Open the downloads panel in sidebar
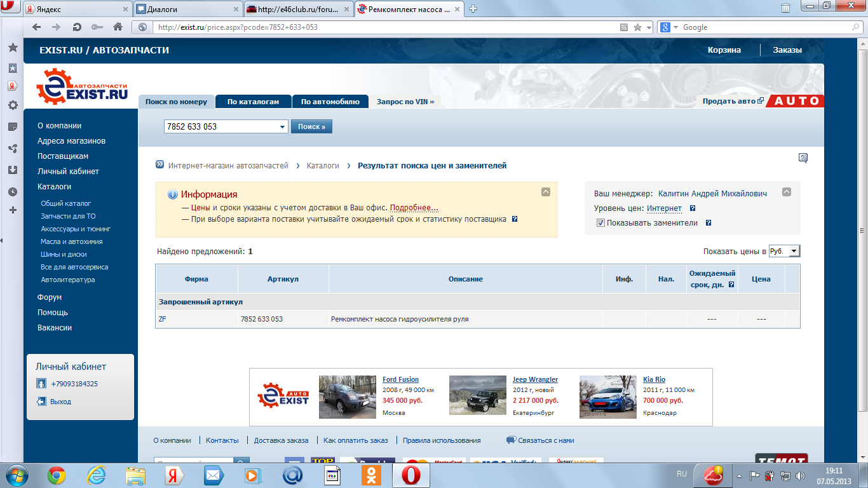The height and width of the screenshot is (488, 868). pyautogui.click(x=13, y=170)
